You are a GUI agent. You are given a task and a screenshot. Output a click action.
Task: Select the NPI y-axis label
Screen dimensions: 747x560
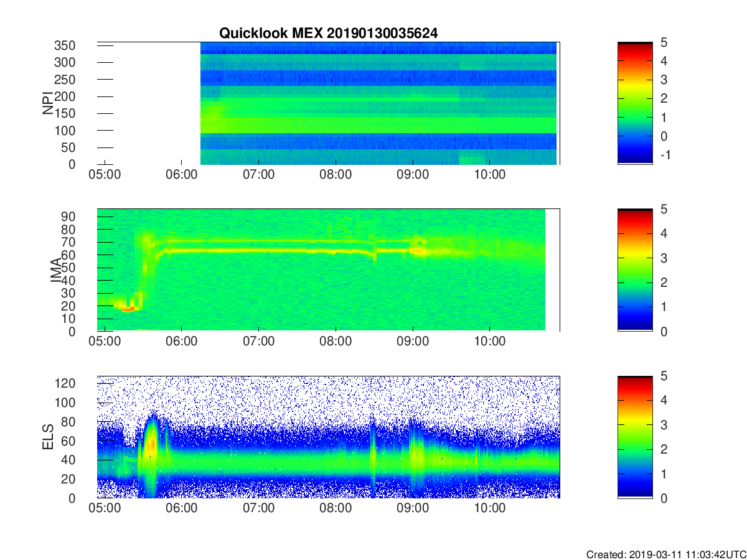tap(47, 103)
